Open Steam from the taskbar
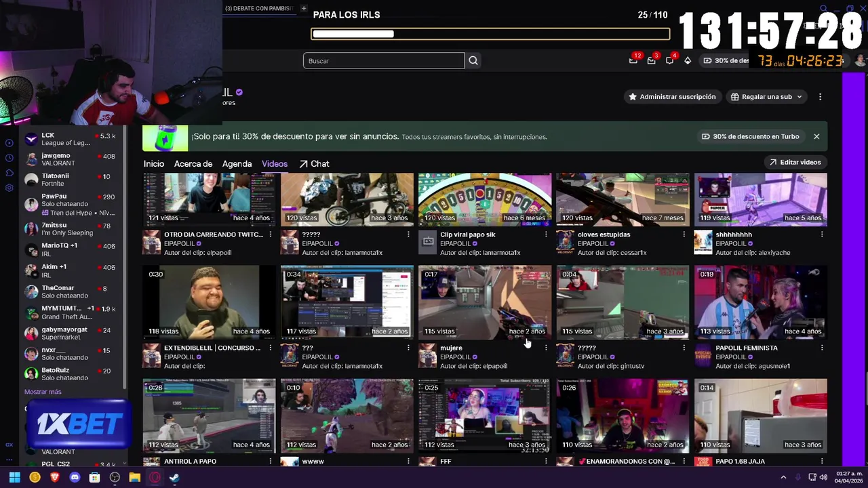 click(x=174, y=477)
